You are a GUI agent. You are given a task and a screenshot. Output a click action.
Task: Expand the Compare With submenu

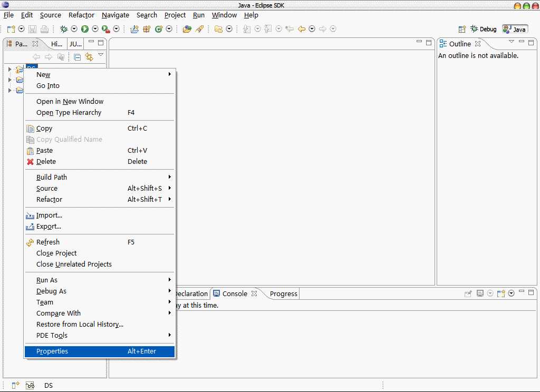100,313
